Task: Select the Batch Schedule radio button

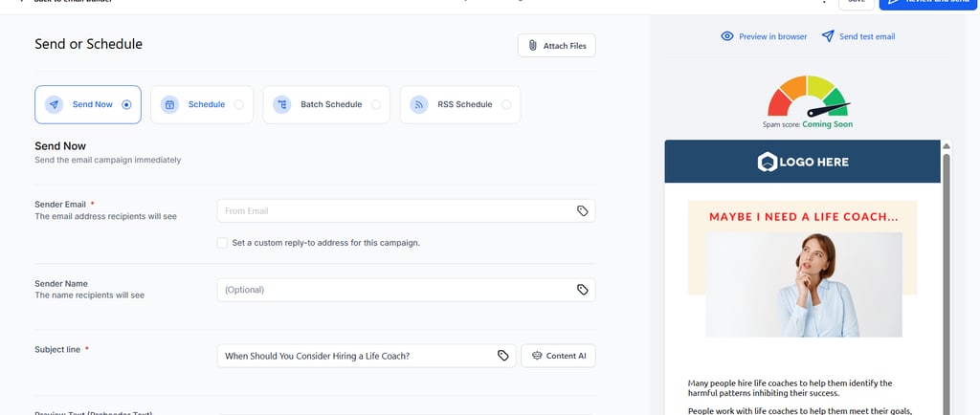Action: (375, 105)
